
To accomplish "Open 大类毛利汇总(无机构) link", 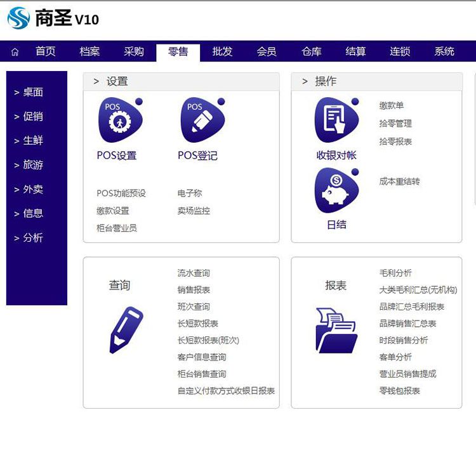I will click(x=418, y=290).
